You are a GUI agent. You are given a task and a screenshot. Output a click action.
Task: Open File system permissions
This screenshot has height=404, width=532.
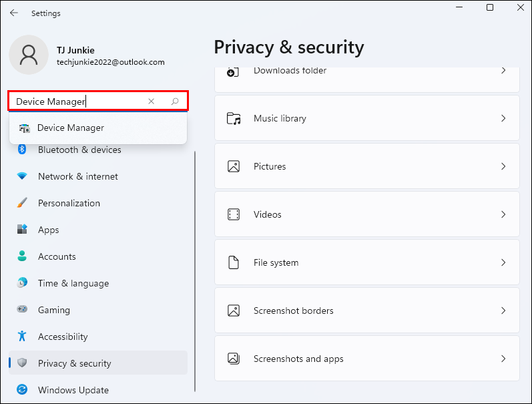tap(366, 262)
